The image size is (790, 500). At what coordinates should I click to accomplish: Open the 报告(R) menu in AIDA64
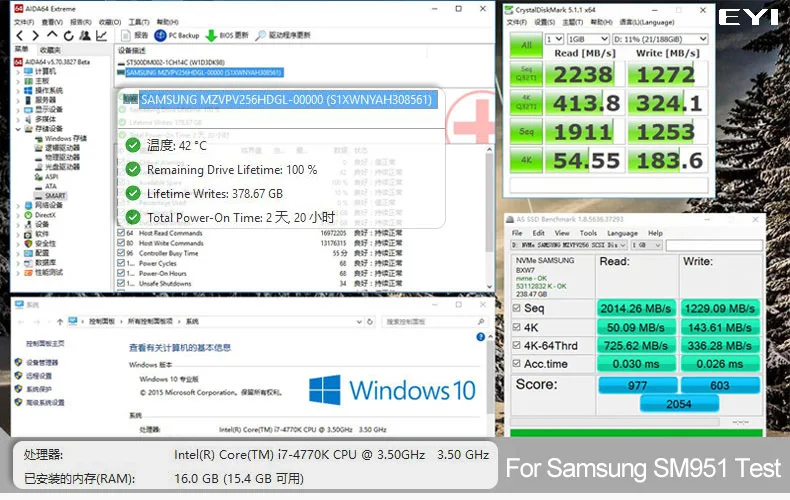(x=81, y=22)
